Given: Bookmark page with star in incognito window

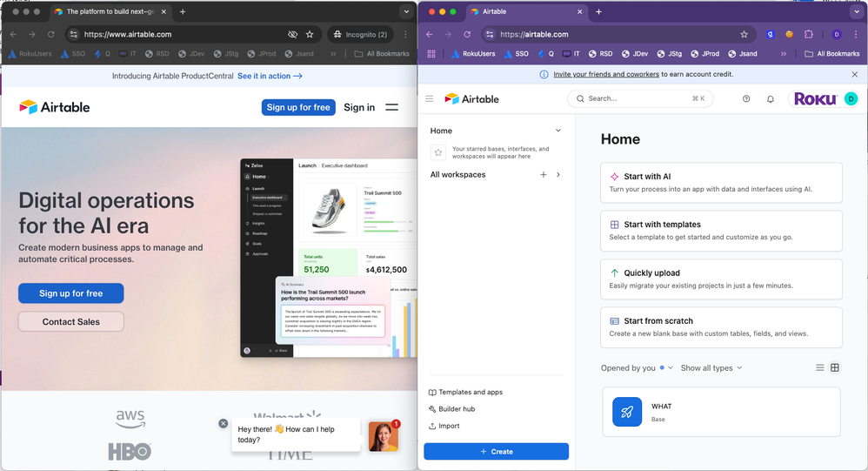Looking at the screenshot, I should [x=310, y=34].
